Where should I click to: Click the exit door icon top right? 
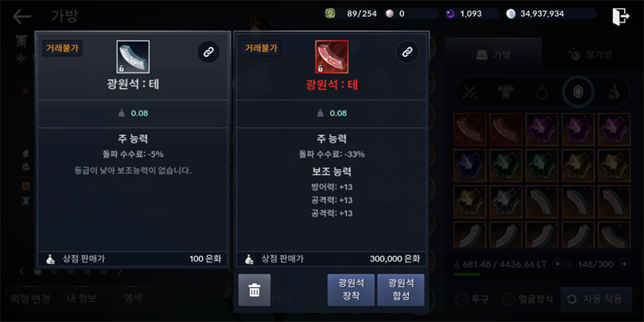pyautogui.click(x=621, y=16)
